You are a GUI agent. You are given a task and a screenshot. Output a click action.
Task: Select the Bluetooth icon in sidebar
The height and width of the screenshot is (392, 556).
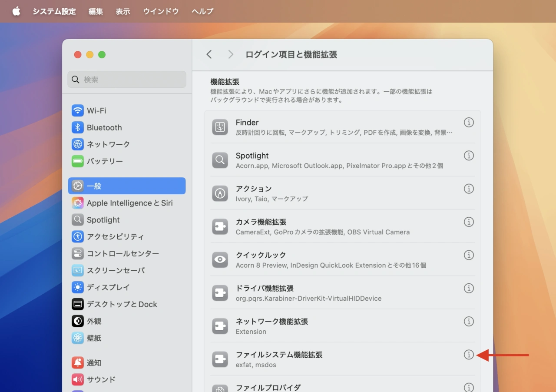78,127
